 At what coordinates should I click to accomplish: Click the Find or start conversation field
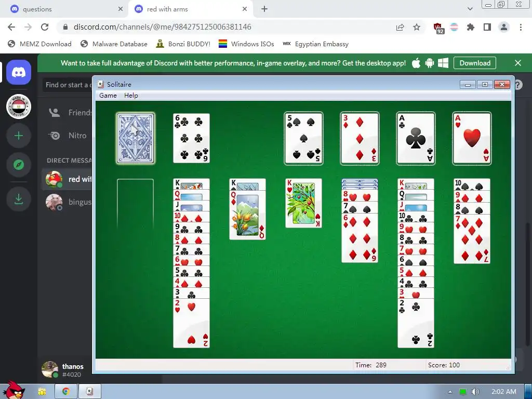click(x=67, y=85)
